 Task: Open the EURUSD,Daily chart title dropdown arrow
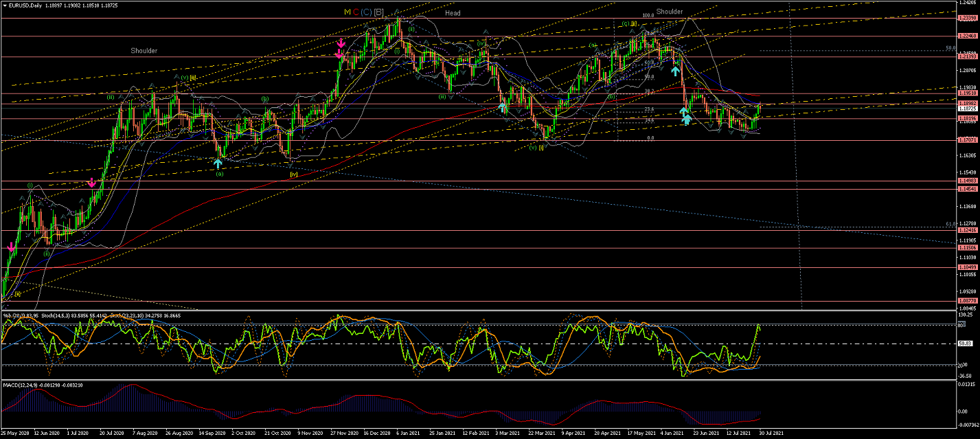(4, 5)
